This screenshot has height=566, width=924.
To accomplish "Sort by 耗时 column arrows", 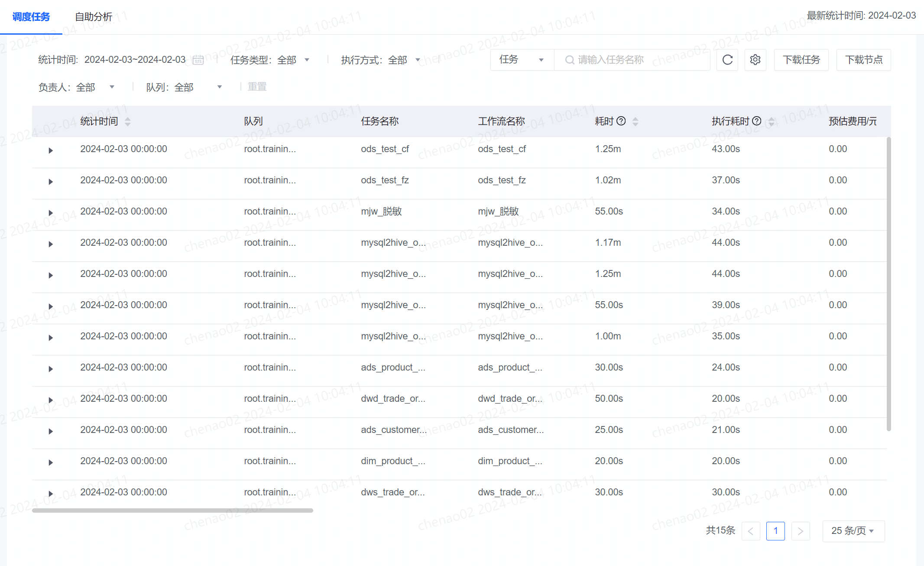I will [x=635, y=121].
